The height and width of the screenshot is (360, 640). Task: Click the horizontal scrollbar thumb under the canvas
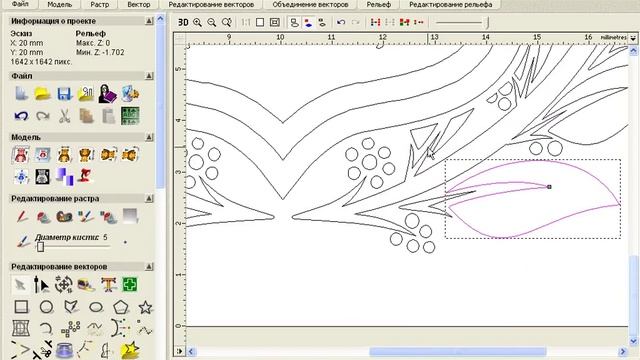458,351
